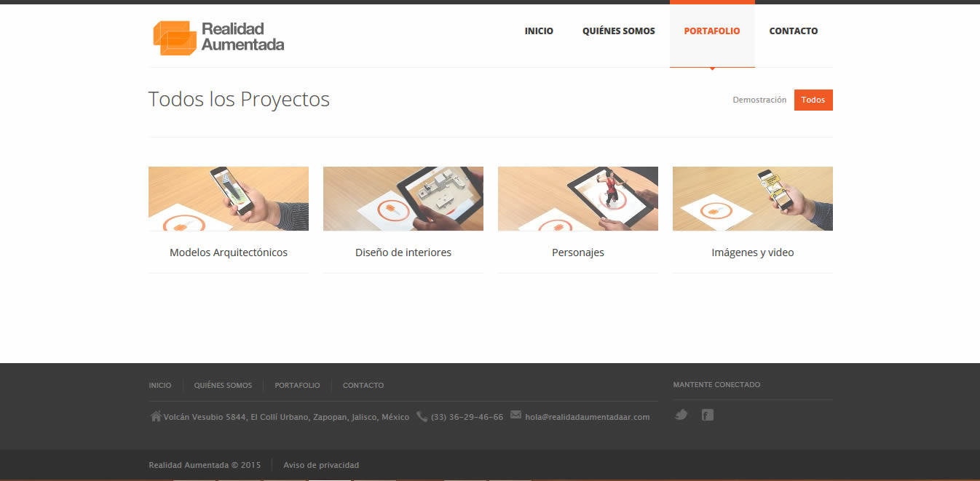The width and height of the screenshot is (980, 481).
Task: Open CONTACTO in top navigation
Action: (794, 31)
